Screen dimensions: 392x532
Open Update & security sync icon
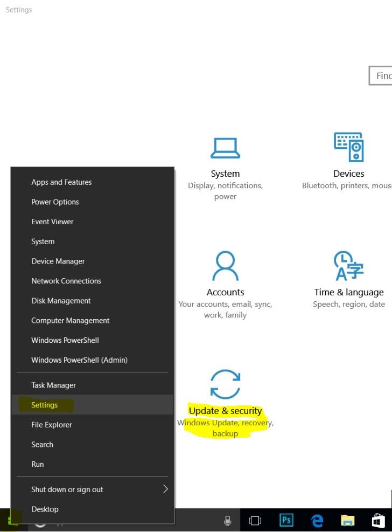[225, 384]
